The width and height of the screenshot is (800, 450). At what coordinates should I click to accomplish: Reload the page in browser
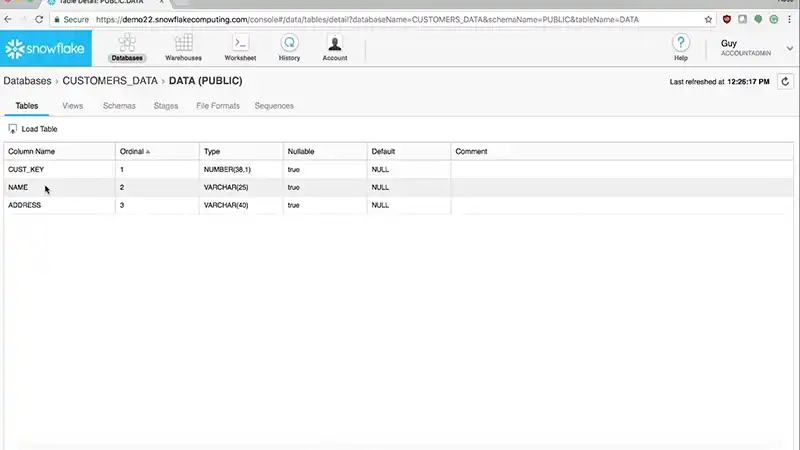click(x=39, y=19)
